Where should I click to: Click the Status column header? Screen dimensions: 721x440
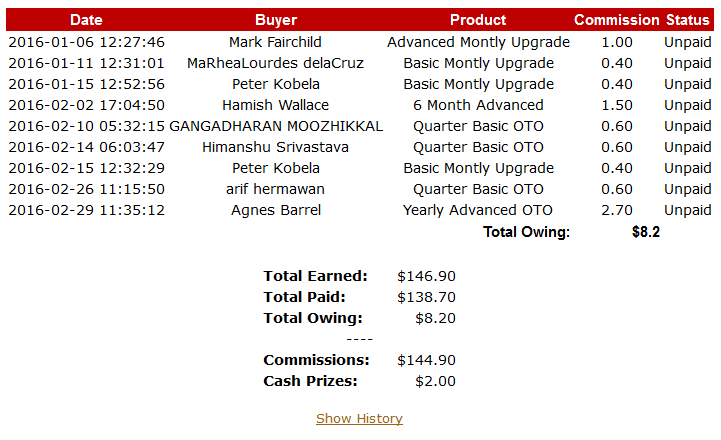coord(690,20)
